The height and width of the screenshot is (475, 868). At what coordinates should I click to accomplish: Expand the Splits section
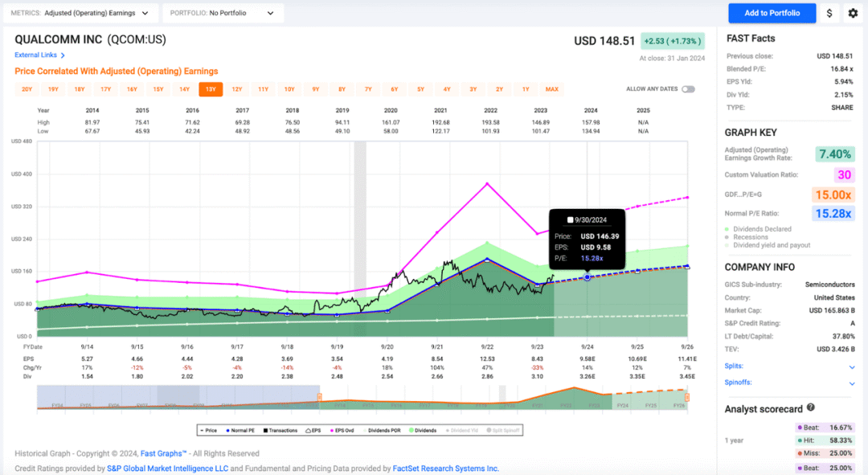[852, 366]
